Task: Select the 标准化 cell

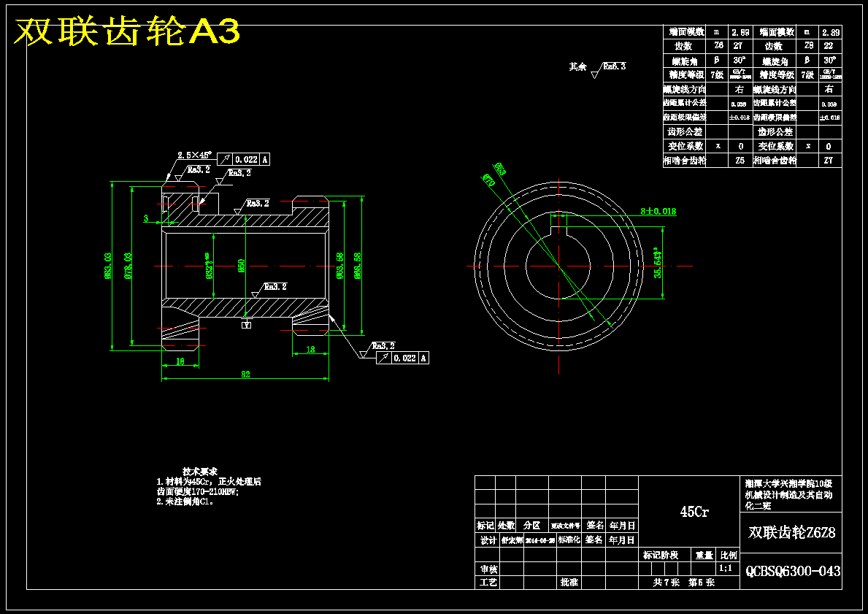Action: [x=569, y=540]
